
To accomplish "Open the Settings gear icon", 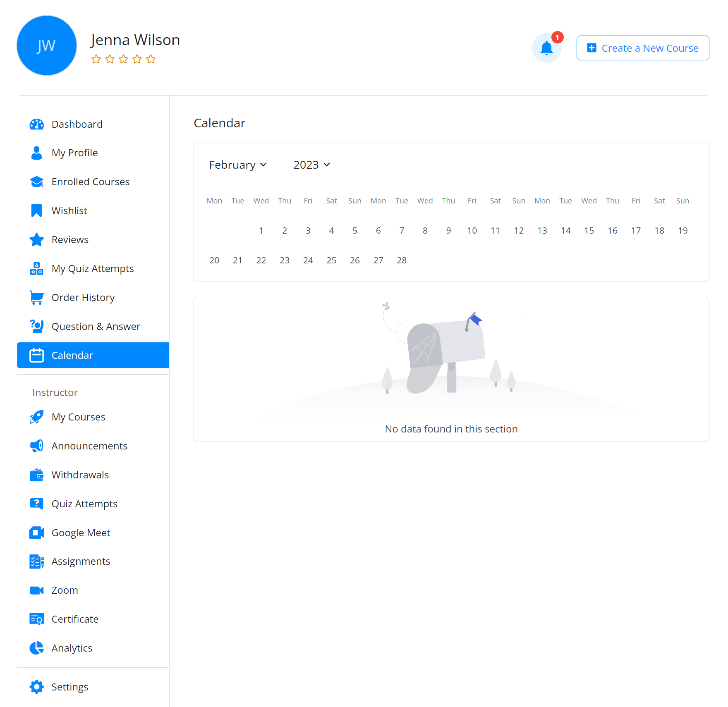I will coord(36,687).
